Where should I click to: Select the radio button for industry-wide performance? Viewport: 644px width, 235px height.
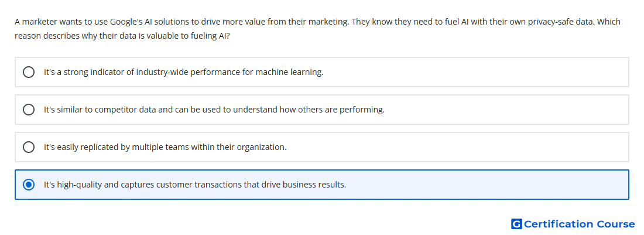[29, 72]
